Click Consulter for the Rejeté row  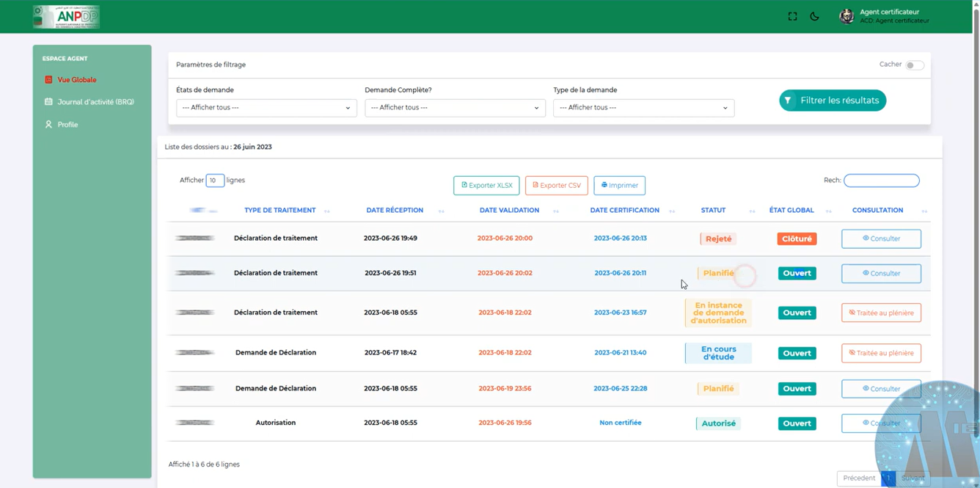[881, 238]
